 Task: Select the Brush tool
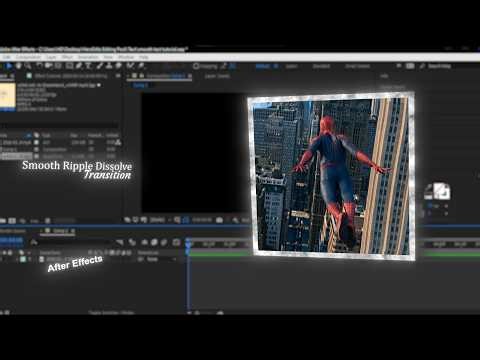coord(100,66)
